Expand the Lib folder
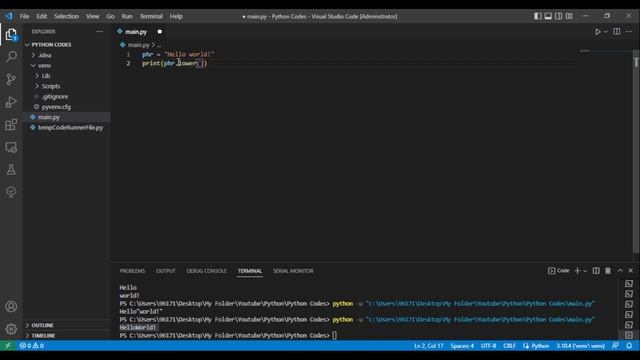 click(46, 76)
